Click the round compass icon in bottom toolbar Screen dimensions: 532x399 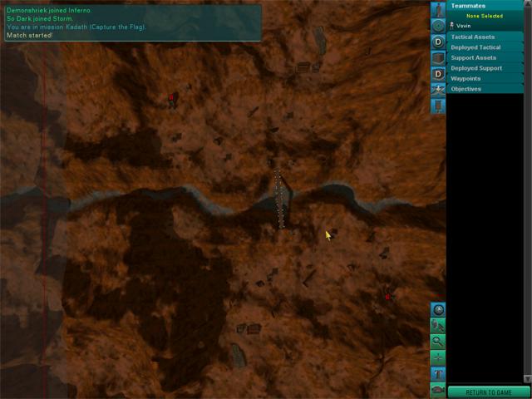coord(438,310)
